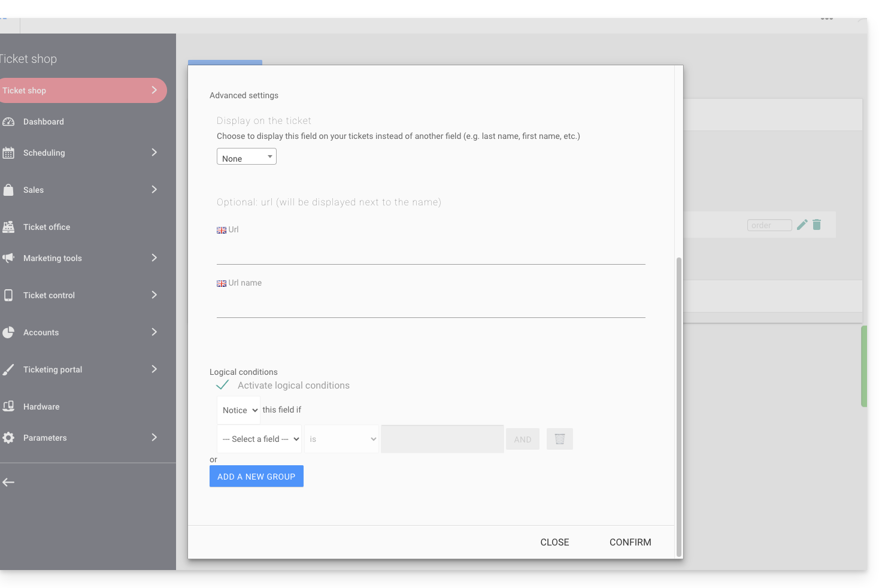885x588 pixels.
Task: Click the Ticket office cash register icon
Action: (8, 227)
